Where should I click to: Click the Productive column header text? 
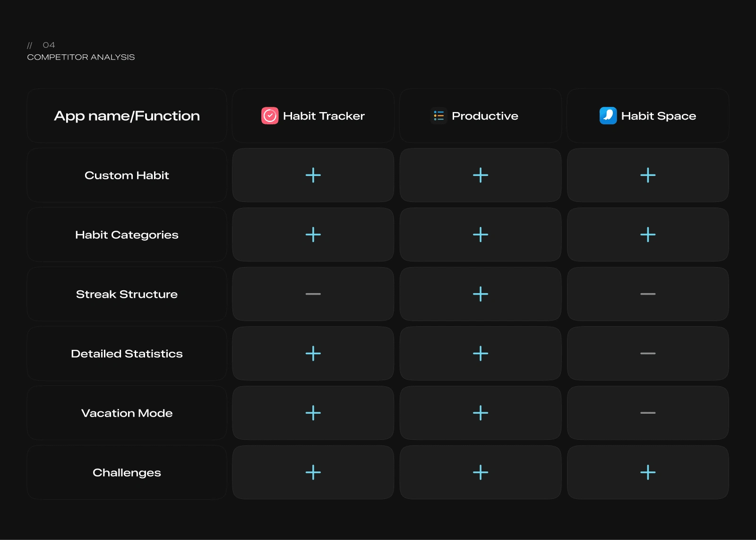click(x=485, y=116)
